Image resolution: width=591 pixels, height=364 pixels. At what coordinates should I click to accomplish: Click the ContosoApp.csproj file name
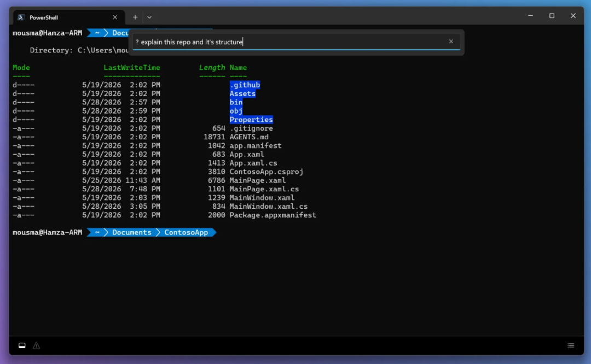pos(266,171)
